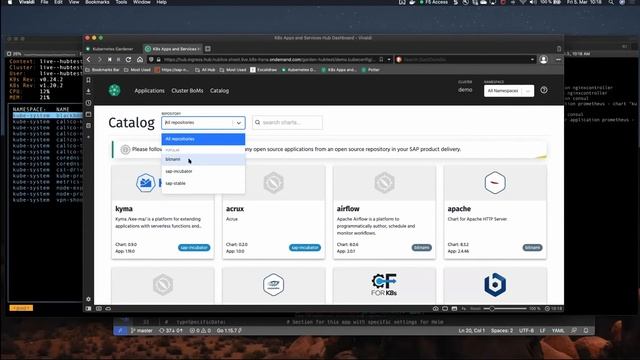The image size is (640, 360).
Task: Click Spaces: 2 indentation in status bar
Action: pyautogui.click(x=502, y=331)
